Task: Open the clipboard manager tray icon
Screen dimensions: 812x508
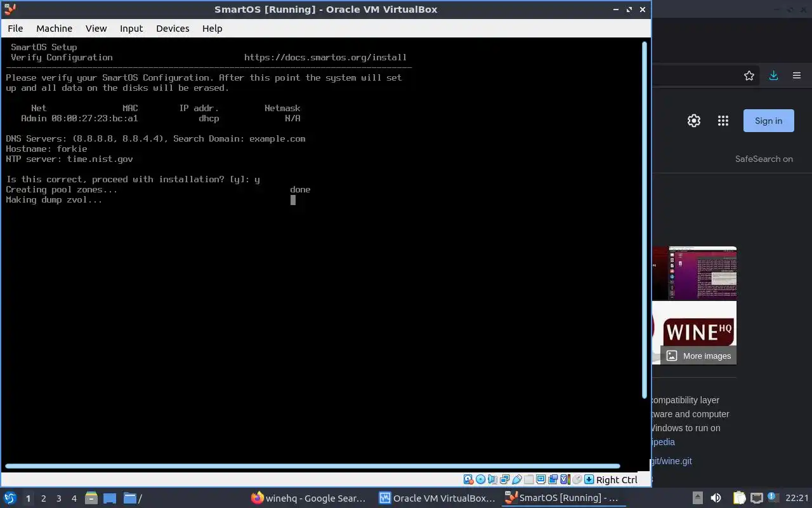Action: (x=740, y=498)
